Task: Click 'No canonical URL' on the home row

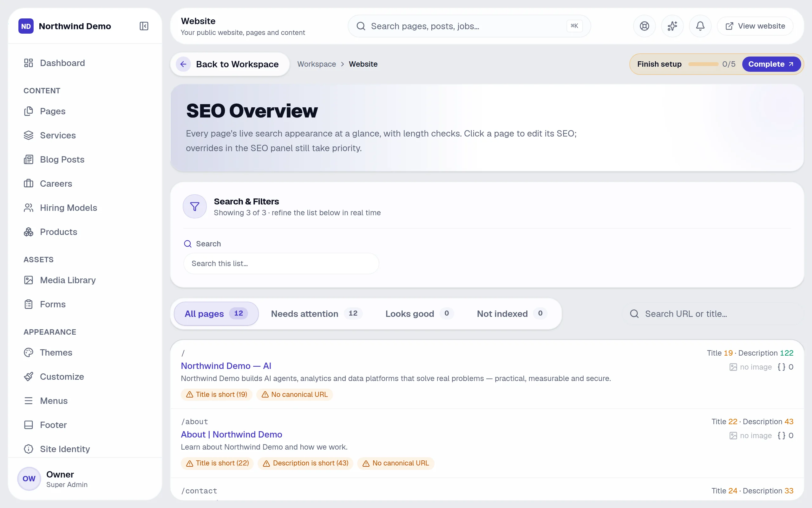Action: pos(295,394)
